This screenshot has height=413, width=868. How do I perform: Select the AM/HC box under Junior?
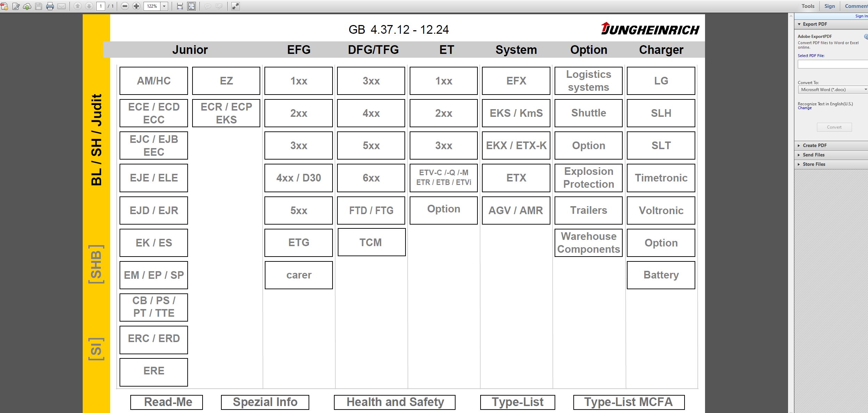(x=154, y=81)
